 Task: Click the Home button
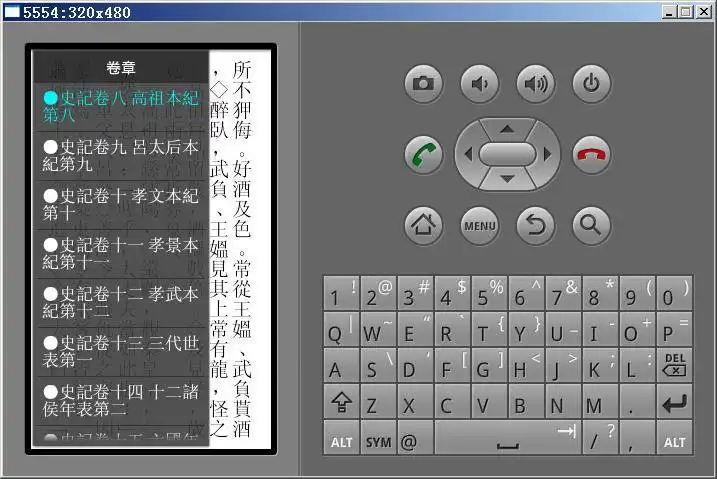tap(423, 225)
